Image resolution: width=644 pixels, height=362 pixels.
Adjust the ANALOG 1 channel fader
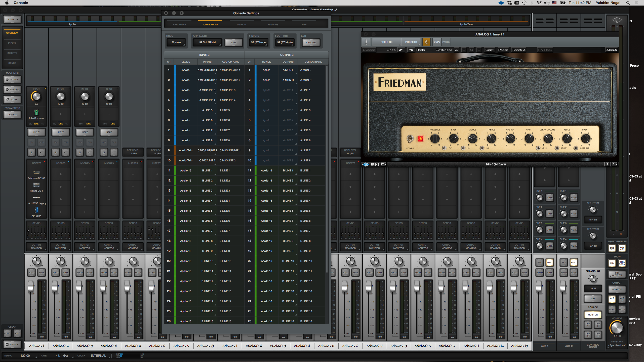pyautogui.click(x=30, y=286)
